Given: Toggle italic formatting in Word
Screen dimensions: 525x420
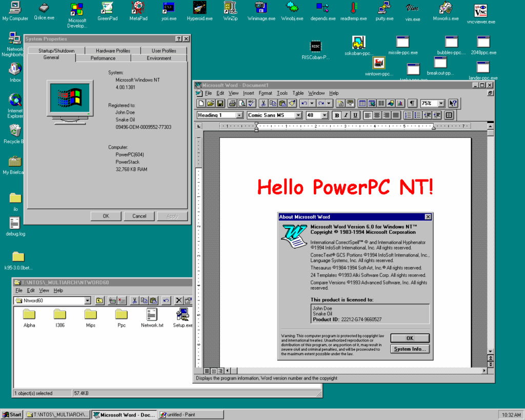Looking at the screenshot, I should tap(345, 115).
